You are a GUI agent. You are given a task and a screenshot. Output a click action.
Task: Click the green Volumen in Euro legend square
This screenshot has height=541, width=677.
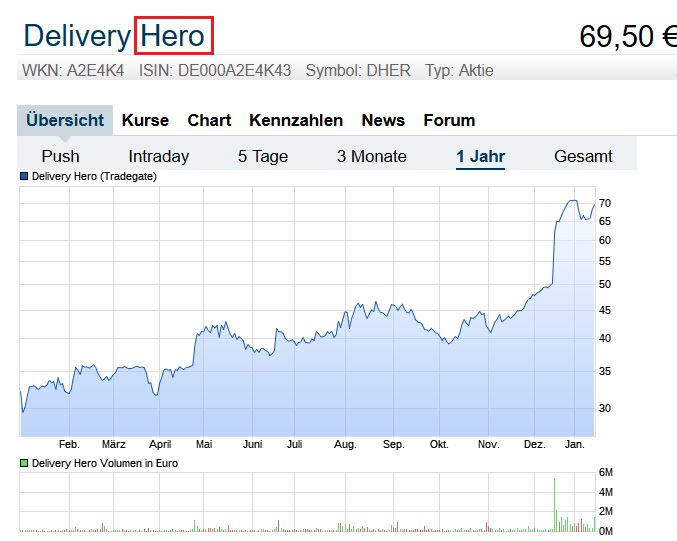24,463
